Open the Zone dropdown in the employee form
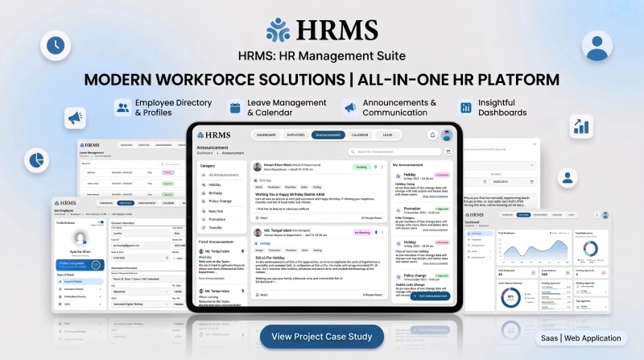Viewport: 644px width, 360px height. point(140,292)
